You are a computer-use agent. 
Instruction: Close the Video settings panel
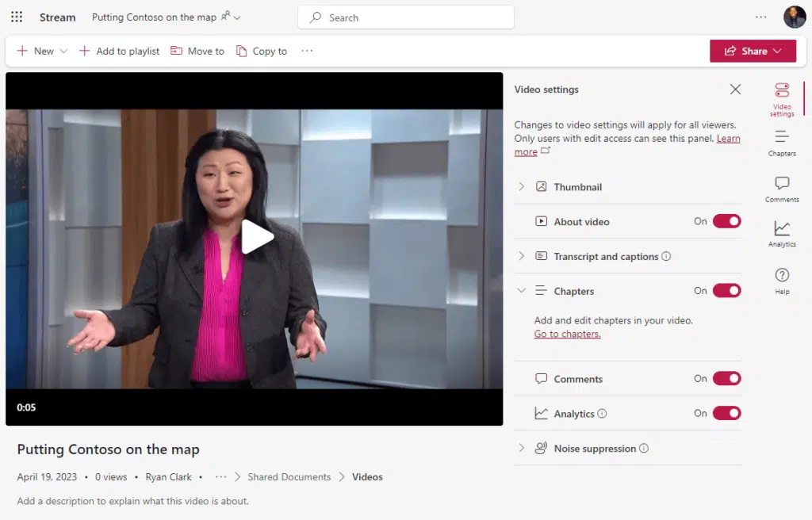pos(735,90)
